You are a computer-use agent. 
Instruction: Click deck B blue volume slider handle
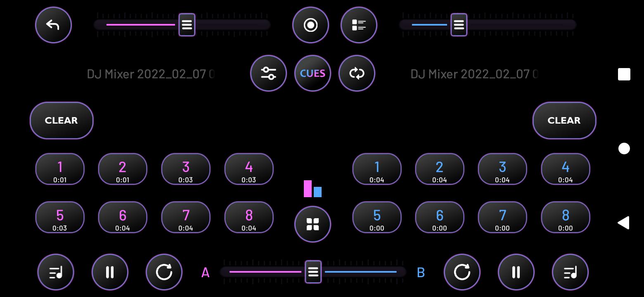pyautogui.click(x=459, y=25)
